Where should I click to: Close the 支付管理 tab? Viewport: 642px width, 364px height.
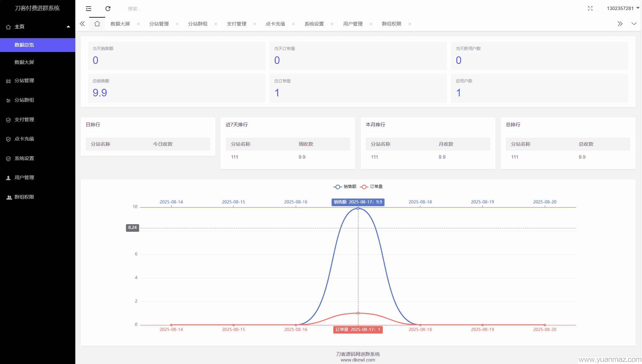(255, 24)
